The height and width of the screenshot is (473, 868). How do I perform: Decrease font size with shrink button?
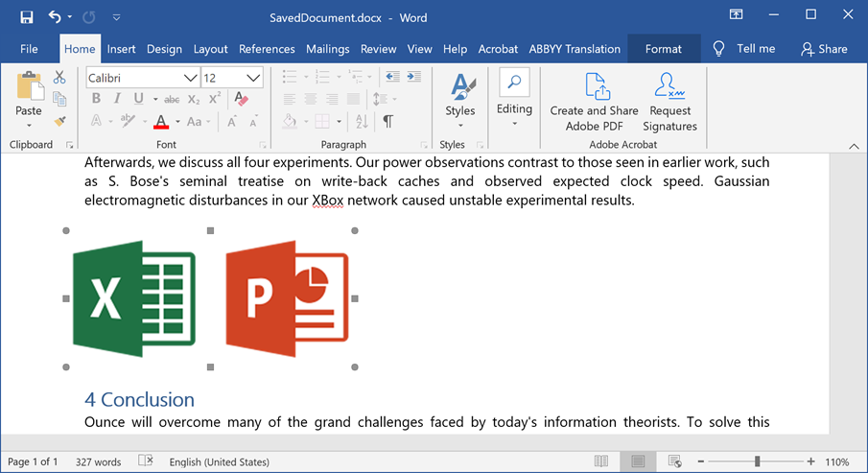(253, 123)
